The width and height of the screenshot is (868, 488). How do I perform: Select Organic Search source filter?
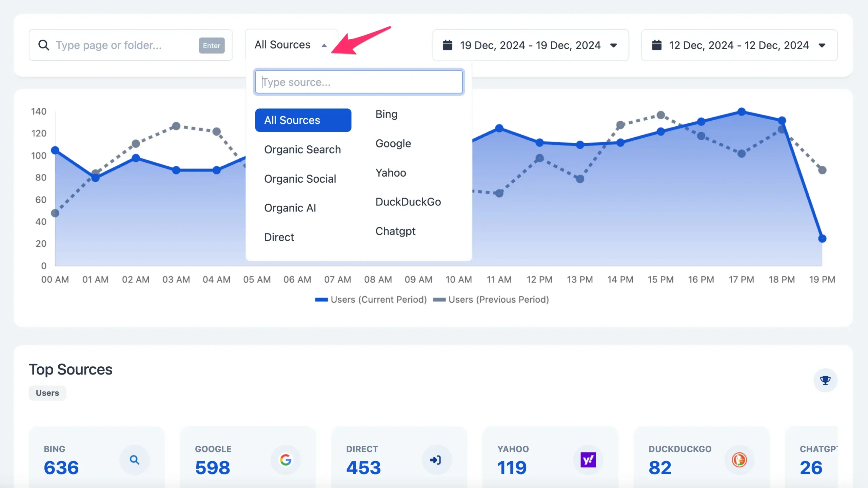[302, 149]
